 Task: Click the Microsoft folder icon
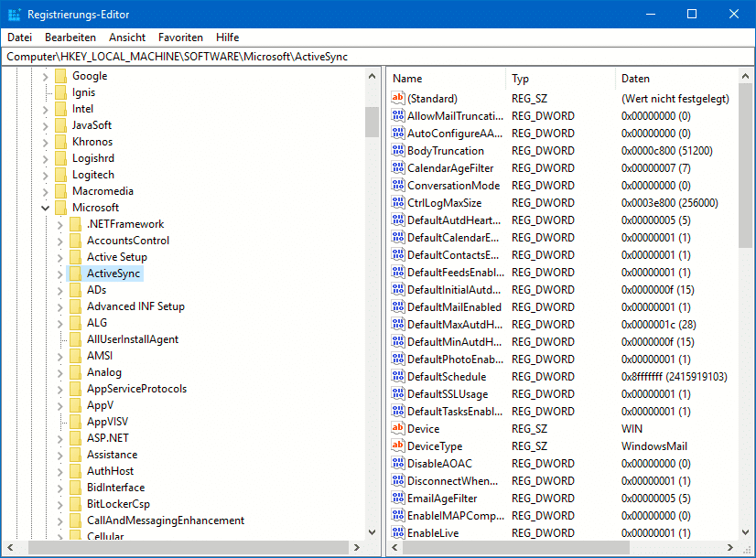[x=60, y=208]
